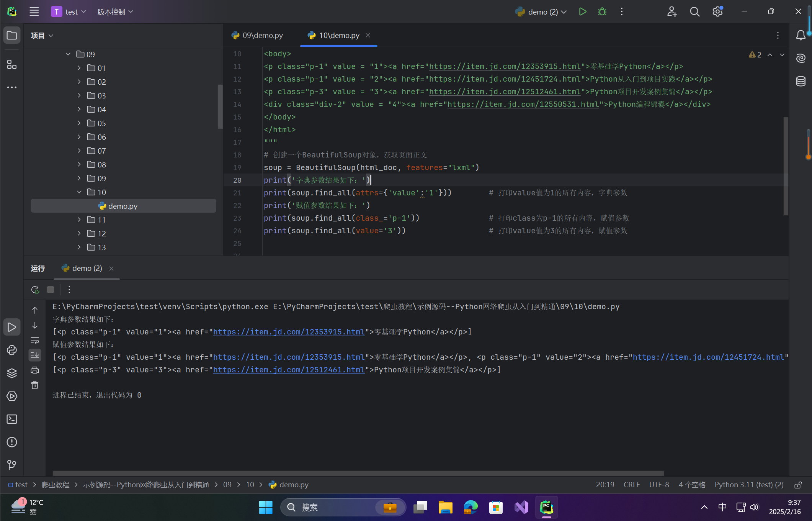
Task: Open the AI Assistant spiral icon
Action: coord(801,58)
